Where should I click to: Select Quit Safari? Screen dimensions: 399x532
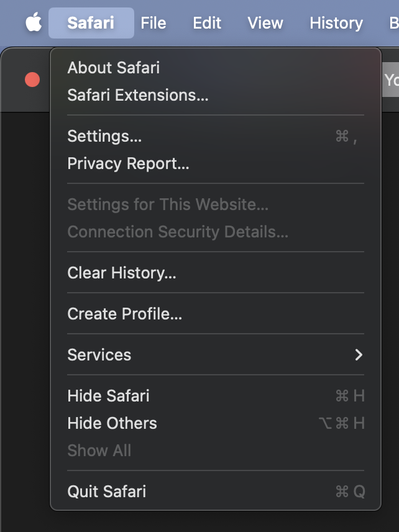(216, 492)
